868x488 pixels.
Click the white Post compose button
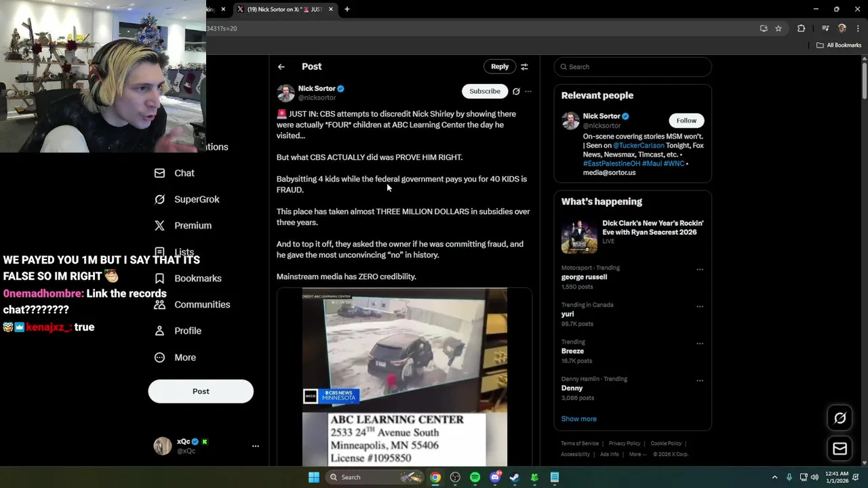[x=201, y=391]
